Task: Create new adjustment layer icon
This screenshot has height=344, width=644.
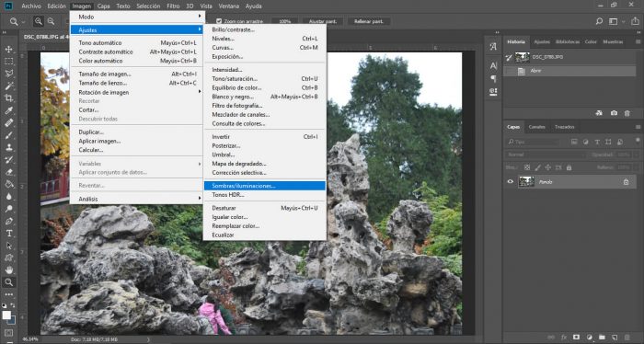Action: coord(589,337)
